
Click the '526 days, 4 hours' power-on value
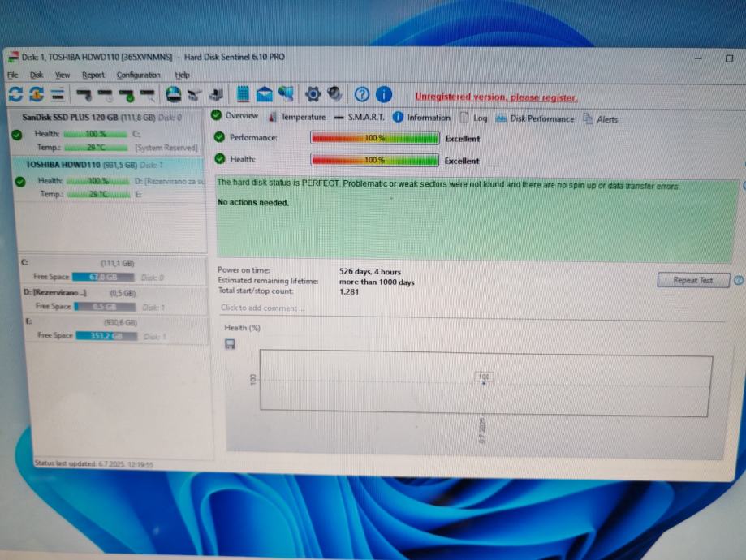tap(369, 272)
